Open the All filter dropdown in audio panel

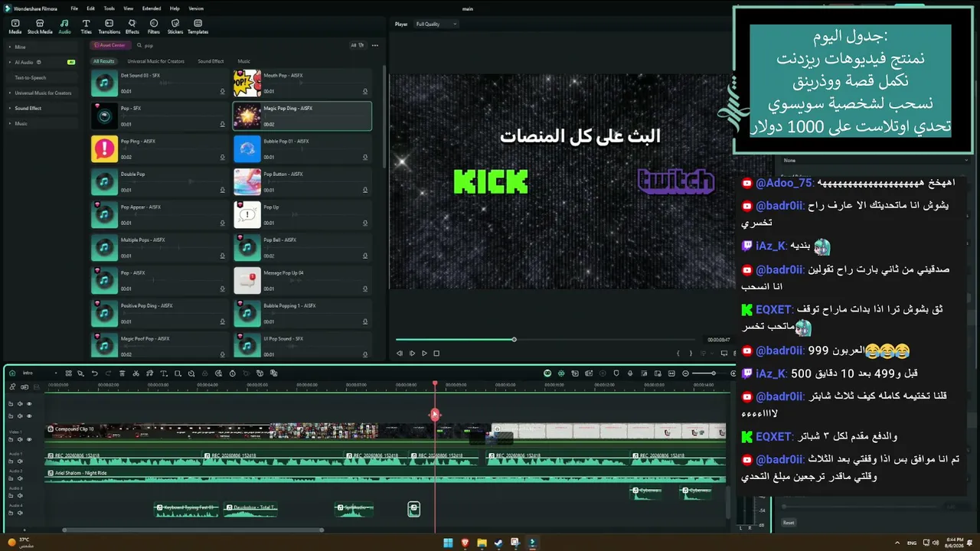click(358, 45)
